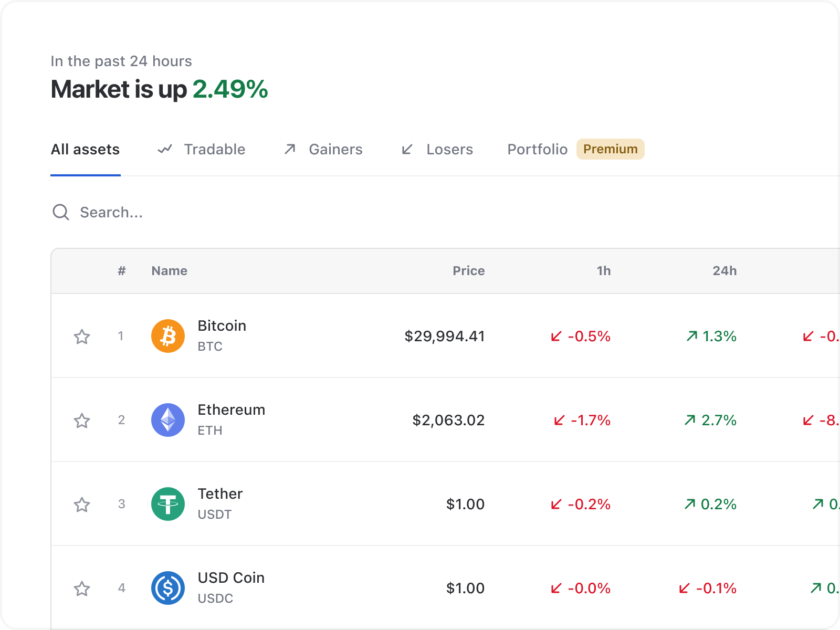Sort the list by 1h column
The image size is (840, 630).
(x=604, y=271)
